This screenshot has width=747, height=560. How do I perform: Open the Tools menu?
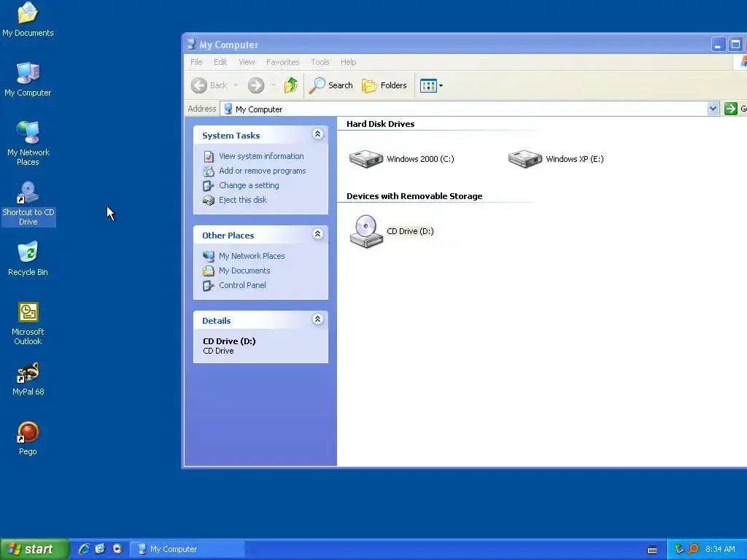(320, 62)
